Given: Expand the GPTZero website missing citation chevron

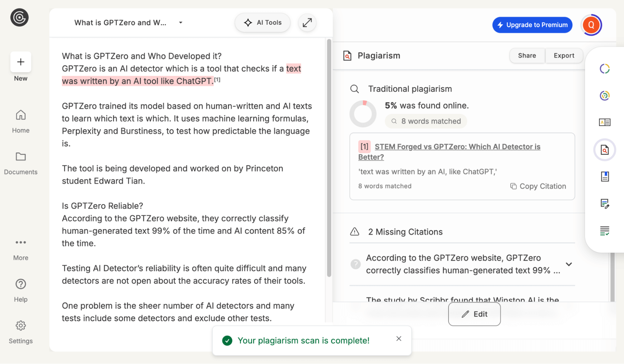Looking at the screenshot, I should 569,264.
